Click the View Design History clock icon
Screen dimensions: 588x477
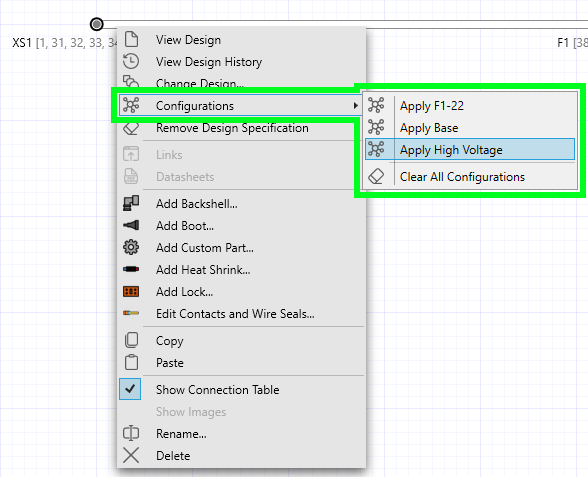point(131,61)
